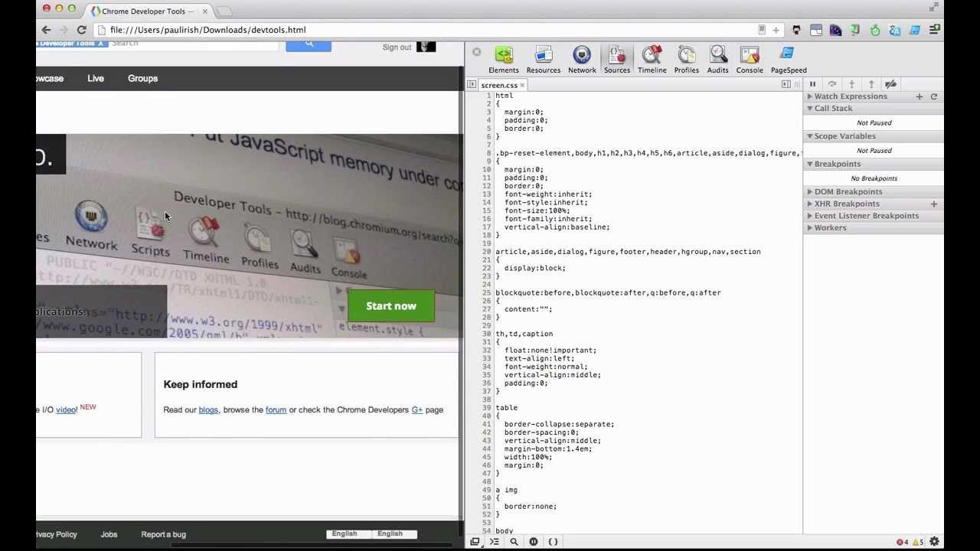
Task: Add an XHR breakpoint with plus icon
Action: (x=934, y=204)
